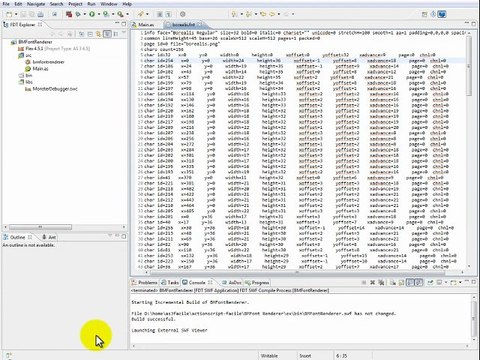
Task: Click 'Build successful.' console line
Action: 153,319
